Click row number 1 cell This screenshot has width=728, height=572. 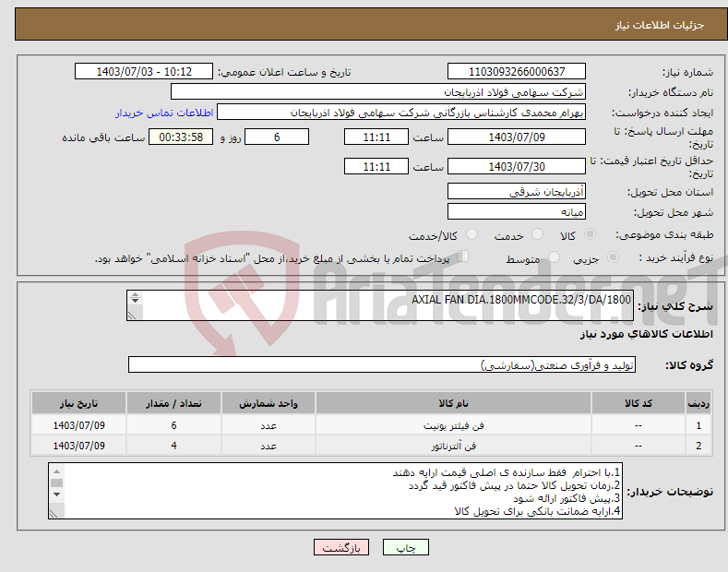(698, 425)
